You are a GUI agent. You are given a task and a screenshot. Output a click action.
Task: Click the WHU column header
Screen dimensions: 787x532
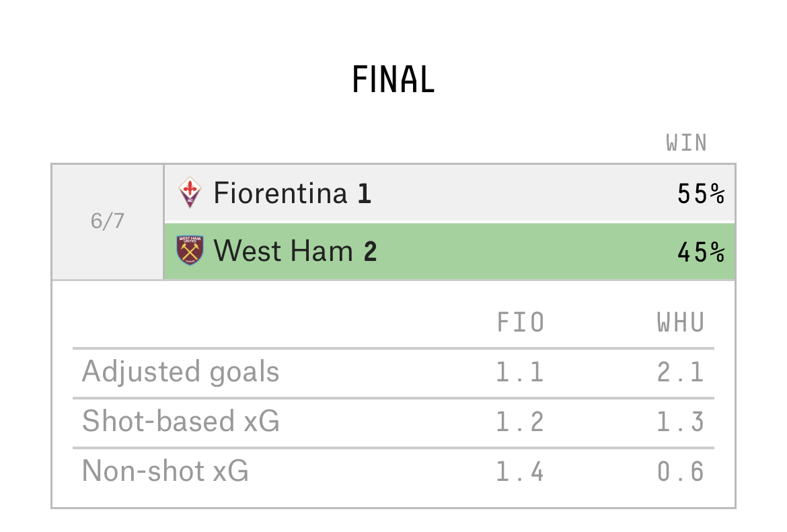point(681,322)
